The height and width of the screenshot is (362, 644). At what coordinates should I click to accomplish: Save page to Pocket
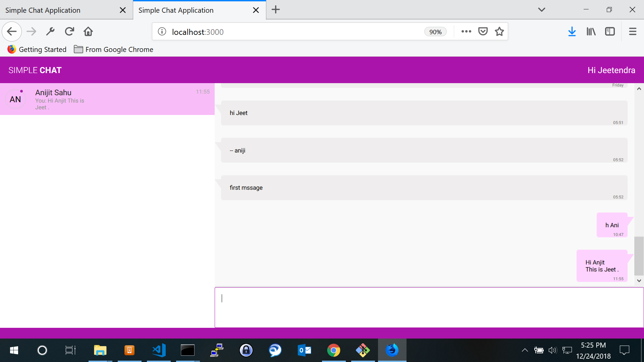click(483, 32)
